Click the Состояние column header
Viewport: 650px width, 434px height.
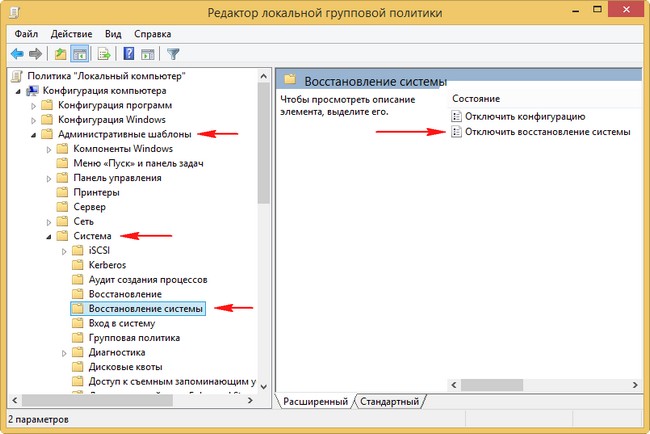(x=476, y=99)
